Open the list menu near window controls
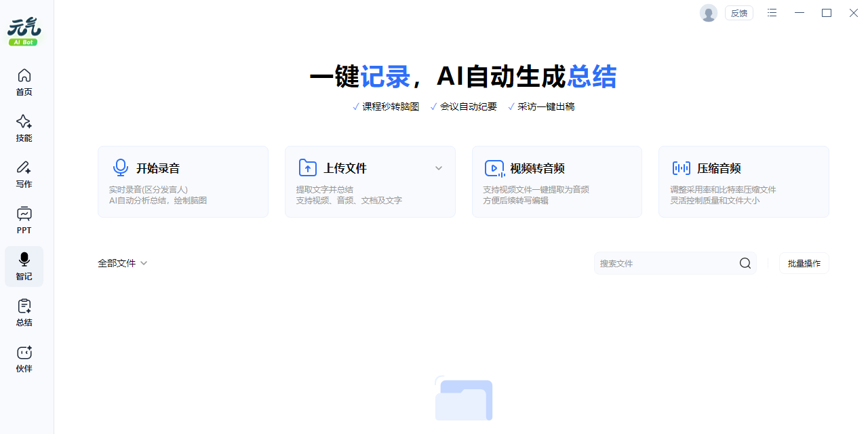 tap(772, 13)
